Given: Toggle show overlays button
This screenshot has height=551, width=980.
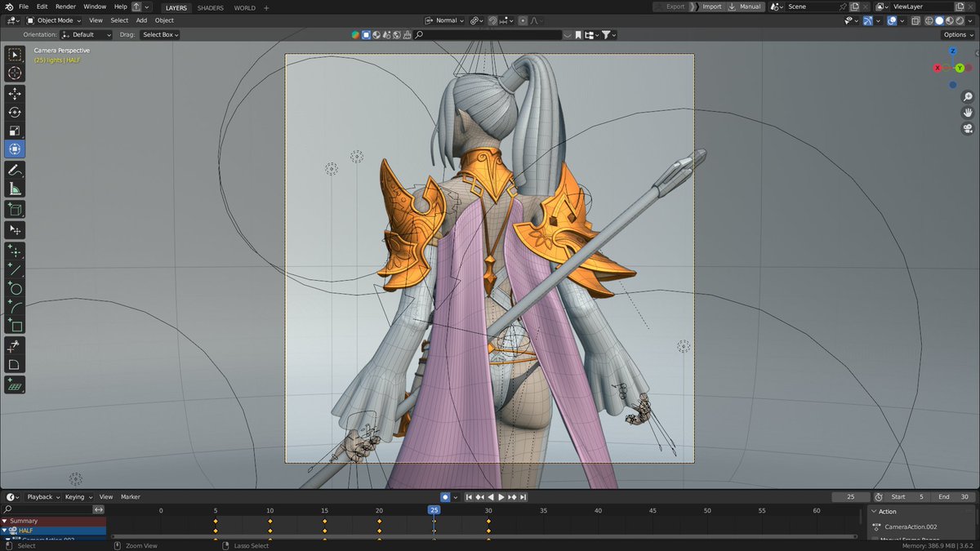Looking at the screenshot, I should coord(892,20).
